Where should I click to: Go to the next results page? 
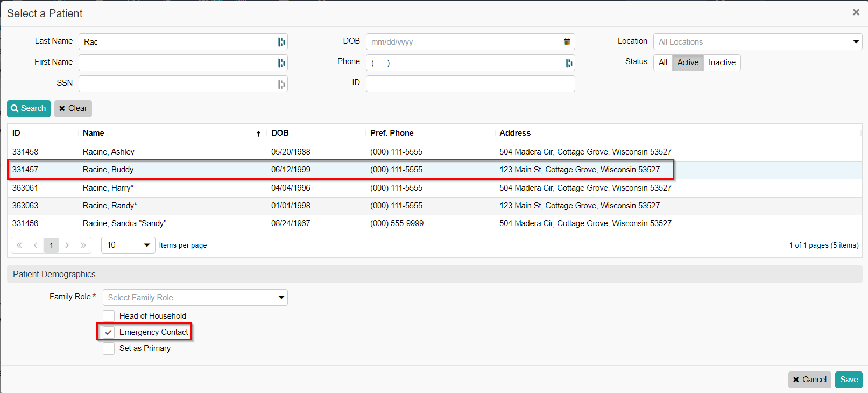point(67,245)
